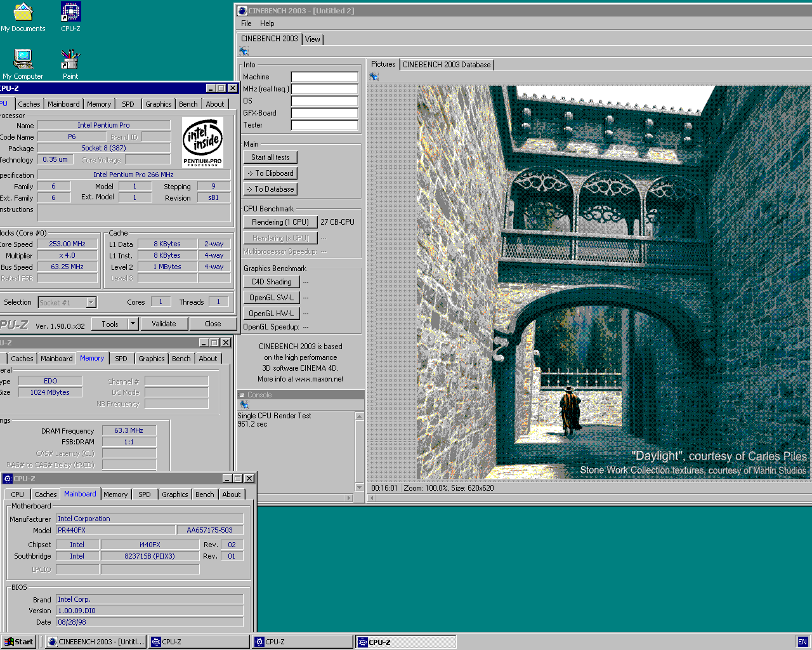Click the Tester input field
The height and width of the screenshot is (650, 812).
click(x=325, y=125)
